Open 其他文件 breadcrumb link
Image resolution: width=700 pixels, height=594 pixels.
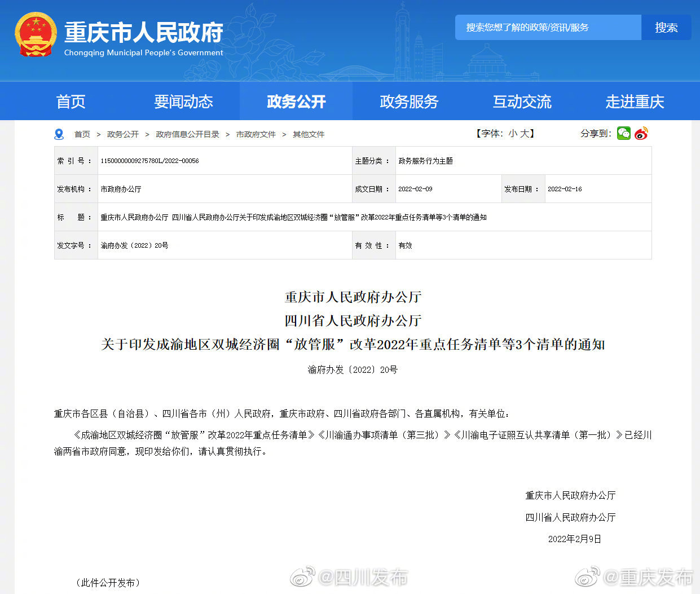[309, 134]
